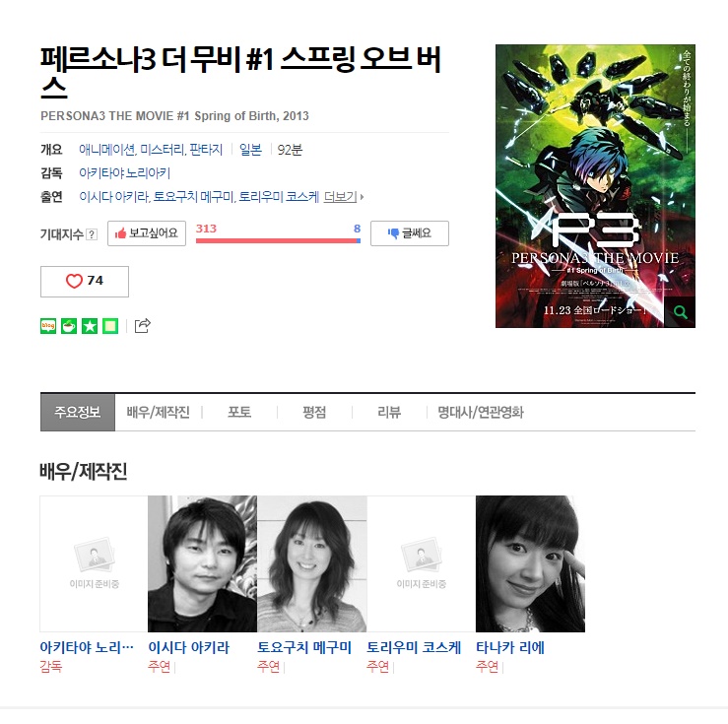Viewport: 728px width, 724px height.
Task: Open the 명대사/연관영화 tab
Action: tap(481, 412)
